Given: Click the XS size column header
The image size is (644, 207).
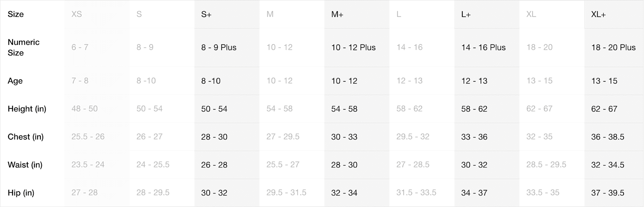Looking at the screenshot, I should (76, 14).
